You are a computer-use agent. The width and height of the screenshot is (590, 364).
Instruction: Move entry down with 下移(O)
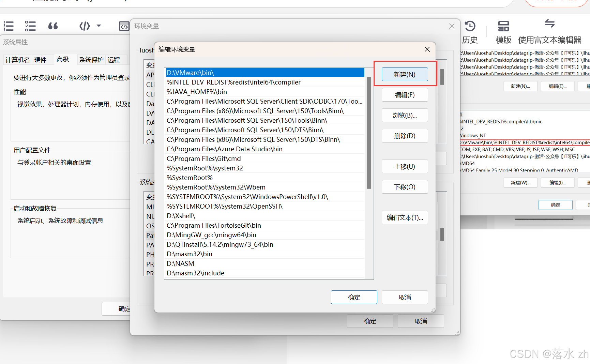tap(405, 187)
